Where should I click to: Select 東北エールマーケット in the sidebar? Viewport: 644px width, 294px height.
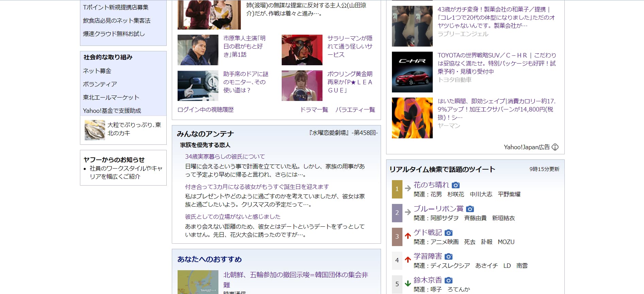(111, 98)
